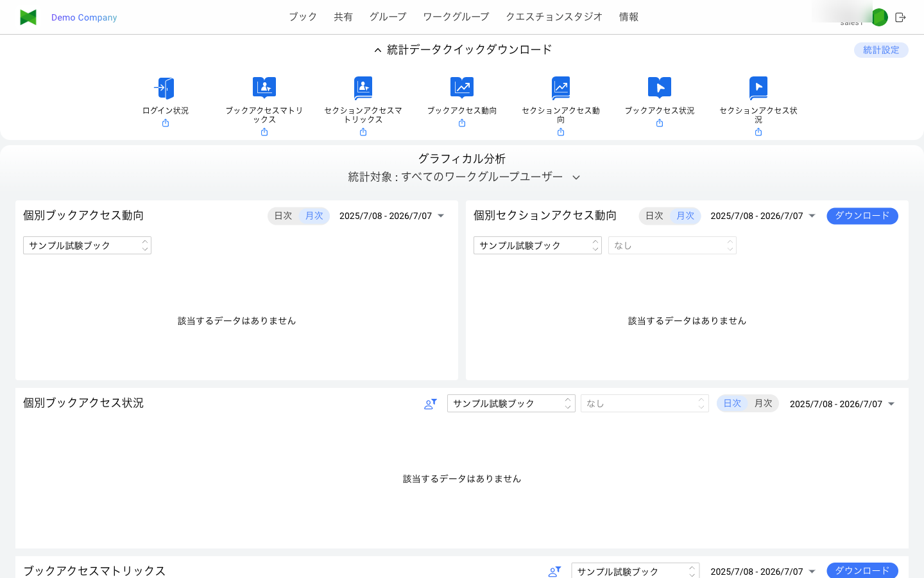Open the ブック menu
The image size is (924, 578).
(x=303, y=17)
